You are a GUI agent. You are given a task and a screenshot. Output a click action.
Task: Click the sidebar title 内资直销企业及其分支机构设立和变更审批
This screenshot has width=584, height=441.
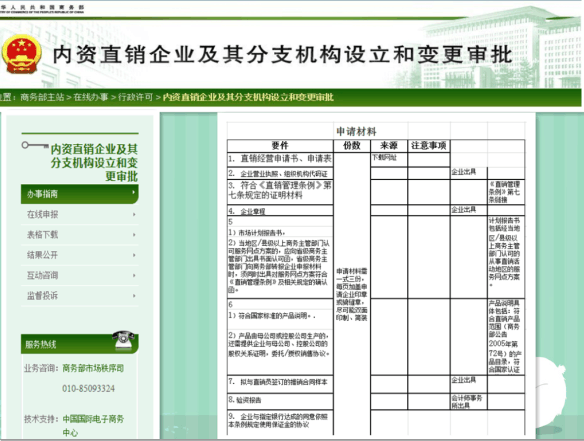(94, 163)
